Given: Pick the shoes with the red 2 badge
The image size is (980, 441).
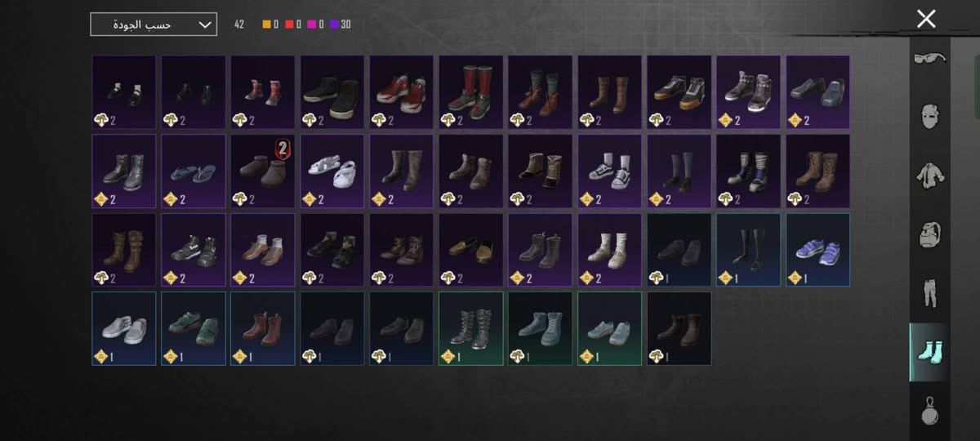Looking at the screenshot, I should point(263,171).
